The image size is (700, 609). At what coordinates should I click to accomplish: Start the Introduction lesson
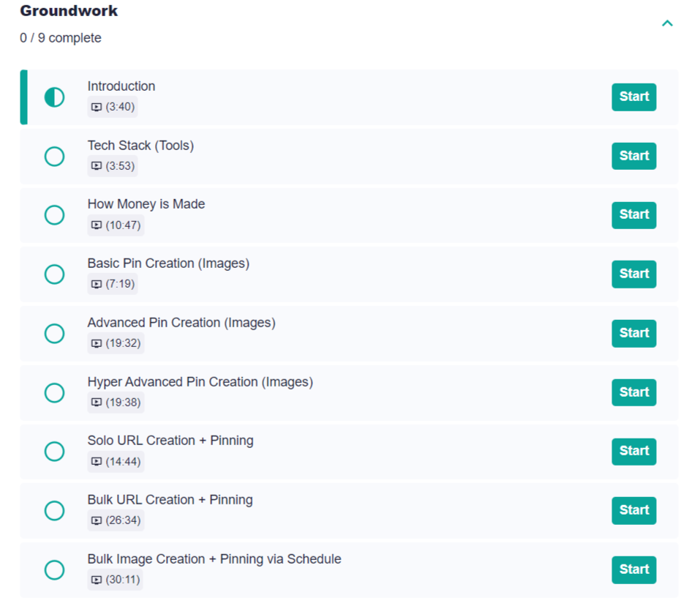tap(633, 97)
